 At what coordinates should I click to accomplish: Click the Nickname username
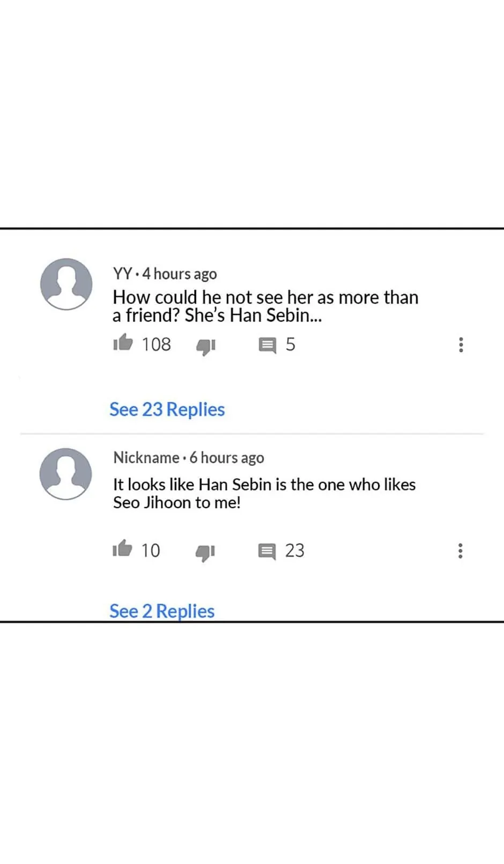click(146, 458)
